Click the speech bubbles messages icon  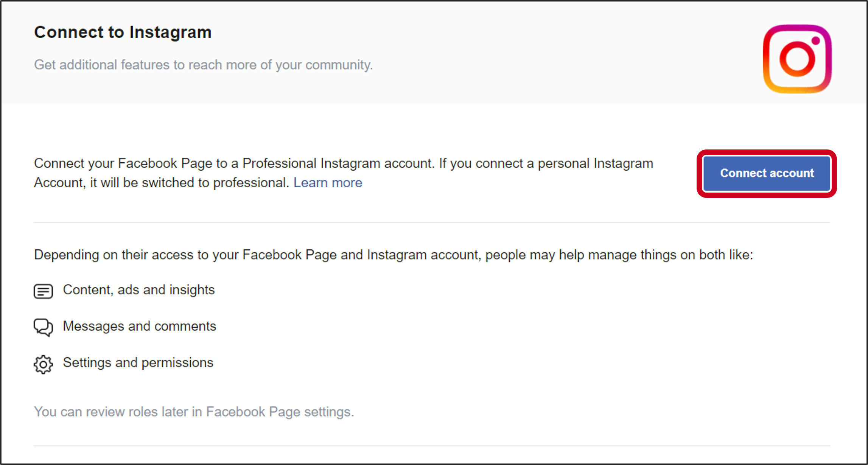coord(43,327)
